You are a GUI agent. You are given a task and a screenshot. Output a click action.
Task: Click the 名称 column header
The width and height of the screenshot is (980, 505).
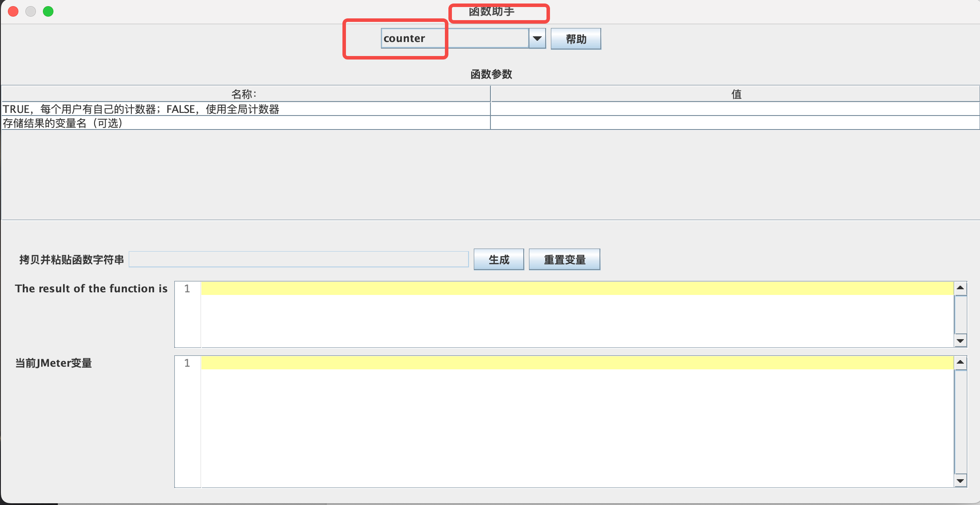coord(246,94)
